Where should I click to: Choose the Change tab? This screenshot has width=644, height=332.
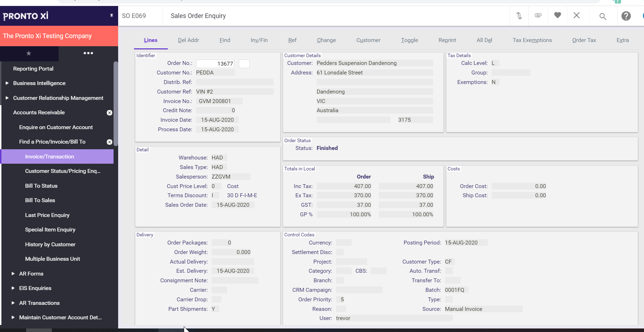point(326,40)
